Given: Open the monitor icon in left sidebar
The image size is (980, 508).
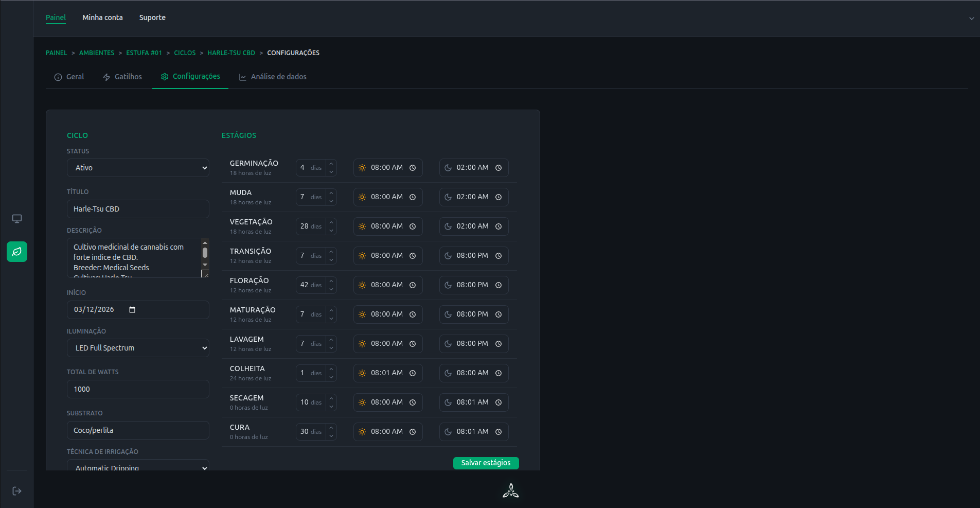Looking at the screenshot, I should tap(17, 219).
